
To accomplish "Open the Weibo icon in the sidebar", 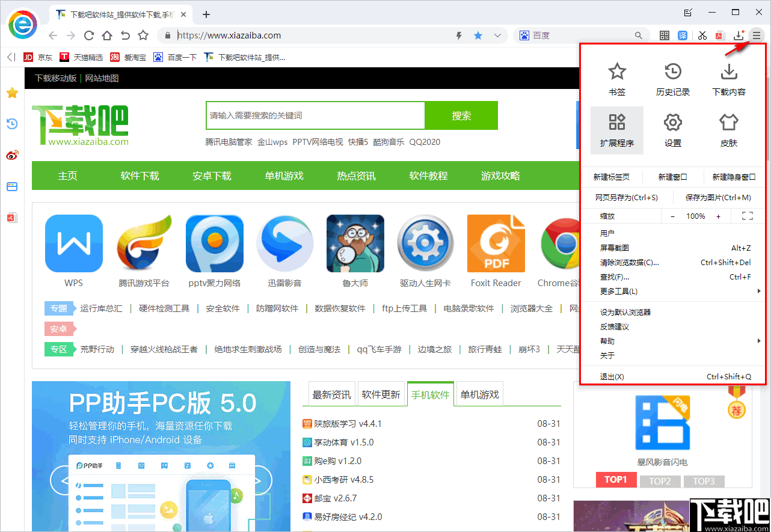I will tap(12, 155).
